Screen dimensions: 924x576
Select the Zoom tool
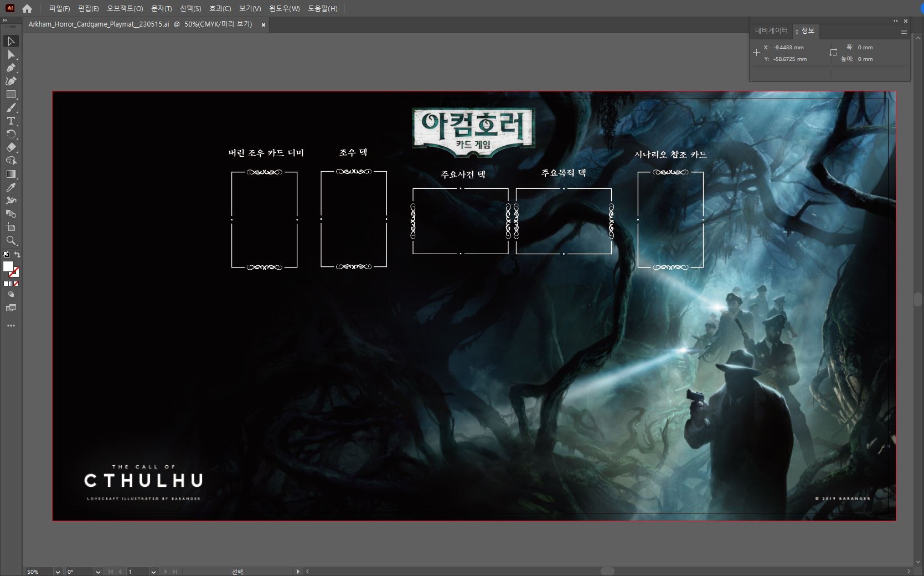point(11,241)
